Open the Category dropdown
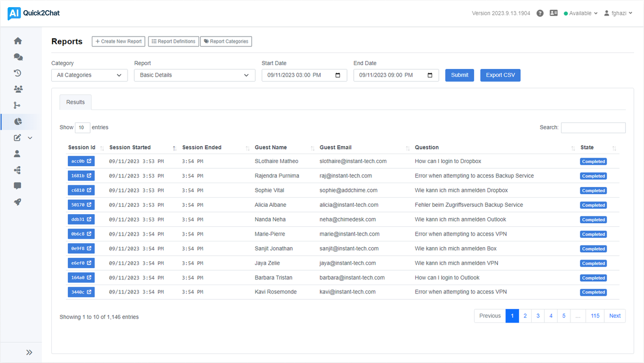Viewport: 644px width, 363px height. (x=89, y=75)
